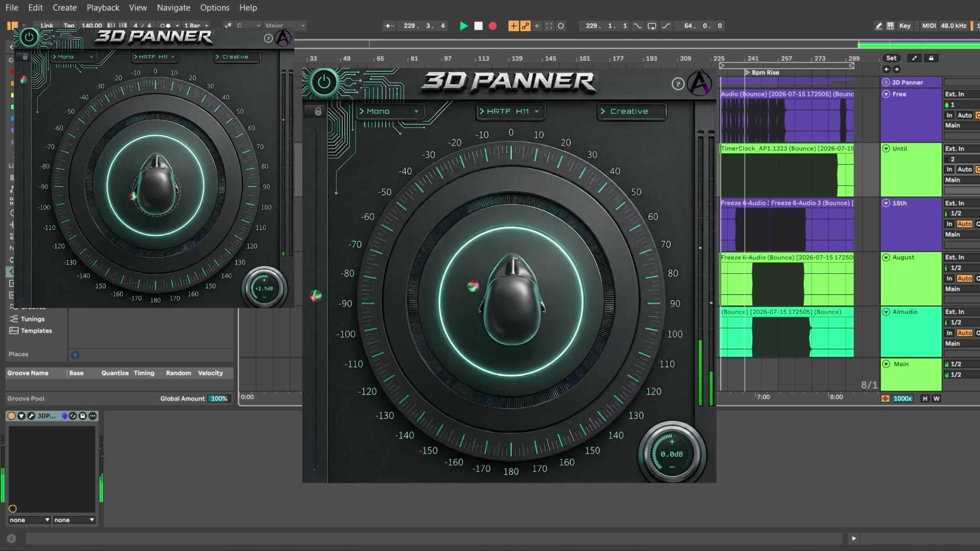Toggle MIDI map mode

coord(929,26)
